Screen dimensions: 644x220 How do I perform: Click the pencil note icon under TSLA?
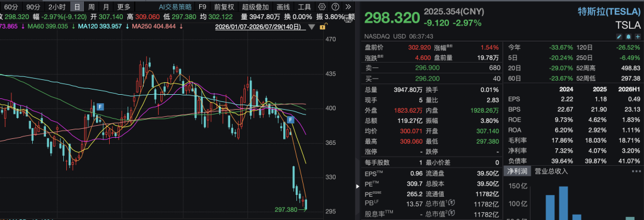click(620, 36)
